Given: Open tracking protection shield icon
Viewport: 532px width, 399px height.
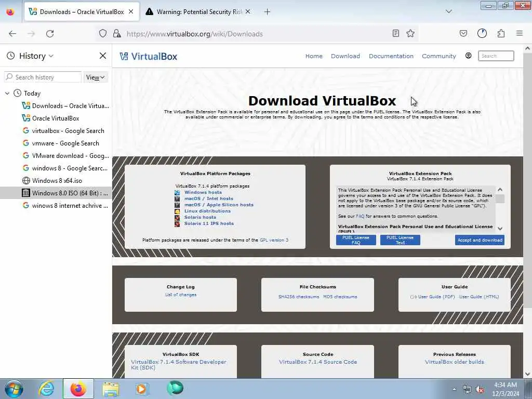Looking at the screenshot, I should point(103,33).
